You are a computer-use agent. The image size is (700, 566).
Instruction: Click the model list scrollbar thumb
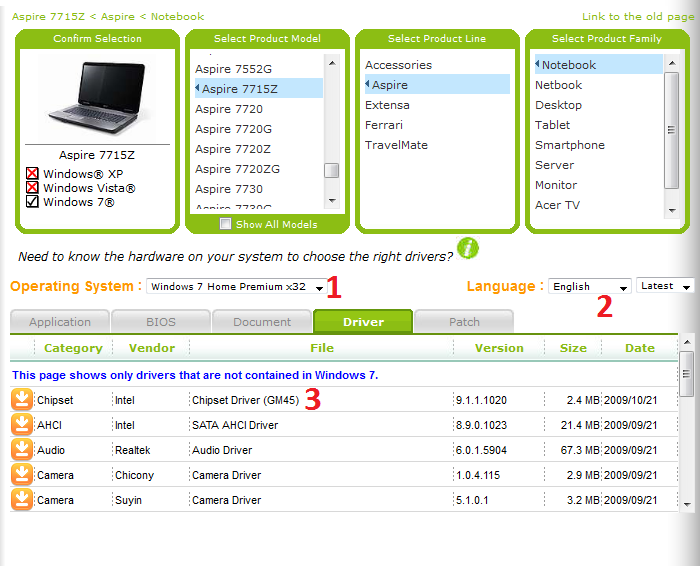coord(332,170)
